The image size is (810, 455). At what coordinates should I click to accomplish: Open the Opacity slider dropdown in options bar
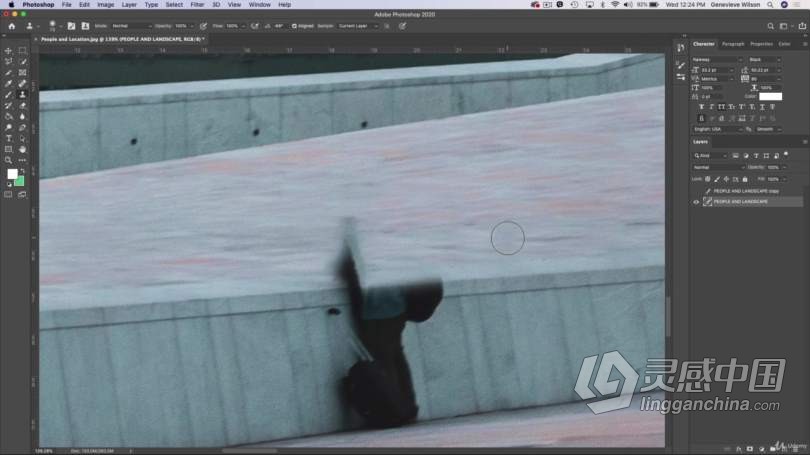pos(192,26)
